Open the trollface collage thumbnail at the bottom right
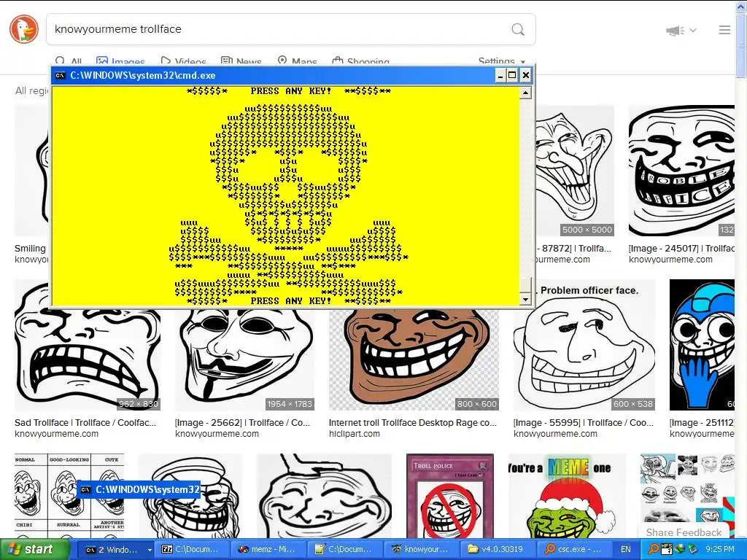Viewport: 747px width, 560px height. click(x=687, y=496)
